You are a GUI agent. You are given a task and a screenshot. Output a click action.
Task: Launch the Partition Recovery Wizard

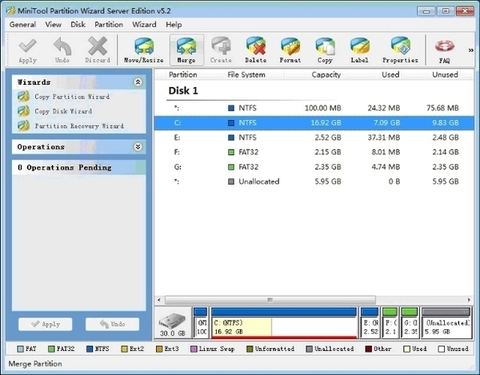tap(71, 126)
